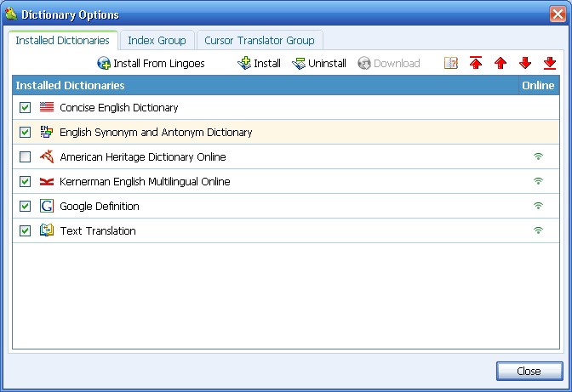Click the Text Translation dictionary icon

(47, 231)
